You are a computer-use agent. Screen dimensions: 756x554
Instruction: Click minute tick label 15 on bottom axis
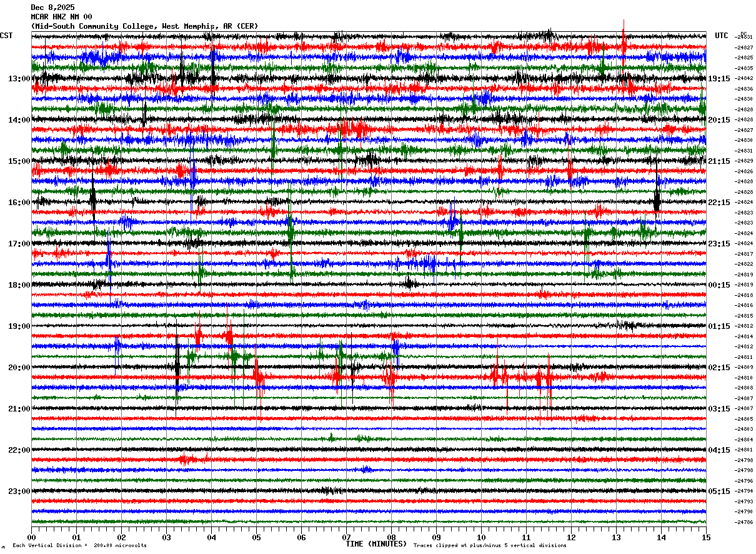[705, 536]
